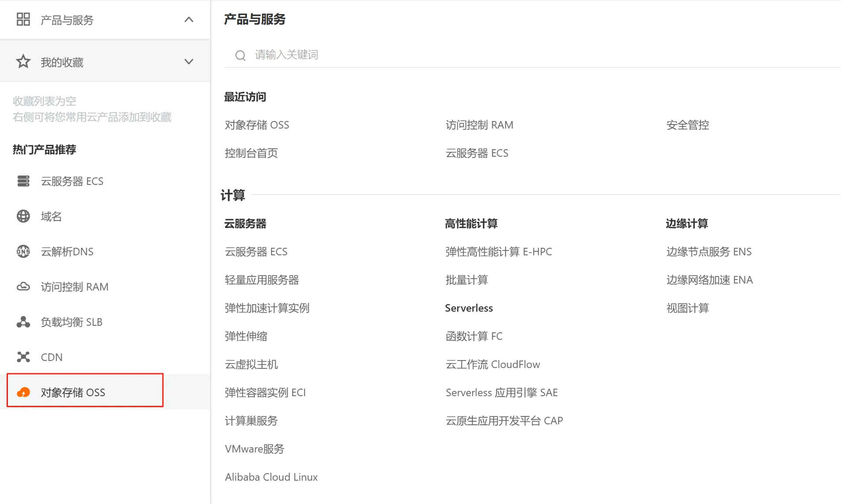Open 弹性容器实例 ECI link
The image size is (841, 504).
coord(265,393)
